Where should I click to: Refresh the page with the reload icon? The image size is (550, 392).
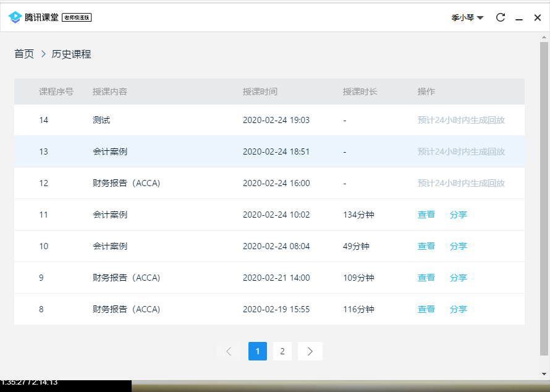coord(501,18)
